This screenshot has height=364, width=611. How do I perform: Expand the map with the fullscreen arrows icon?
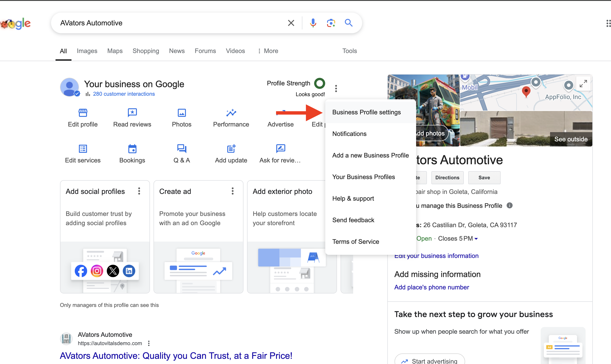point(583,84)
